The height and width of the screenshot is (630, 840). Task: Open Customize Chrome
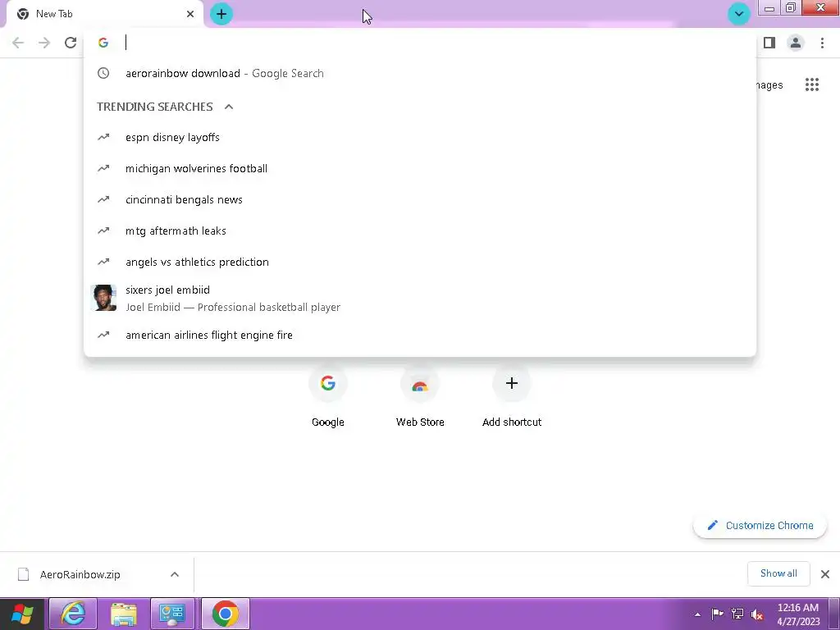(760, 526)
